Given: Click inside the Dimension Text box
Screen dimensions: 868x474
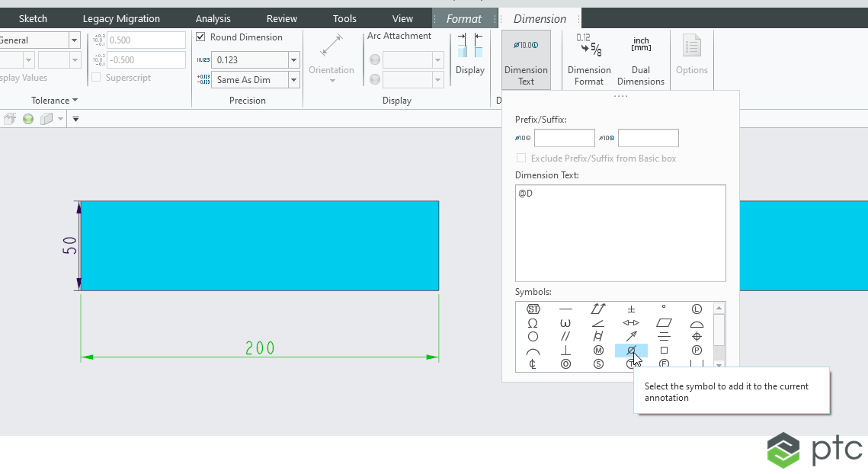Looking at the screenshot, I should click(x=620, y=233).
